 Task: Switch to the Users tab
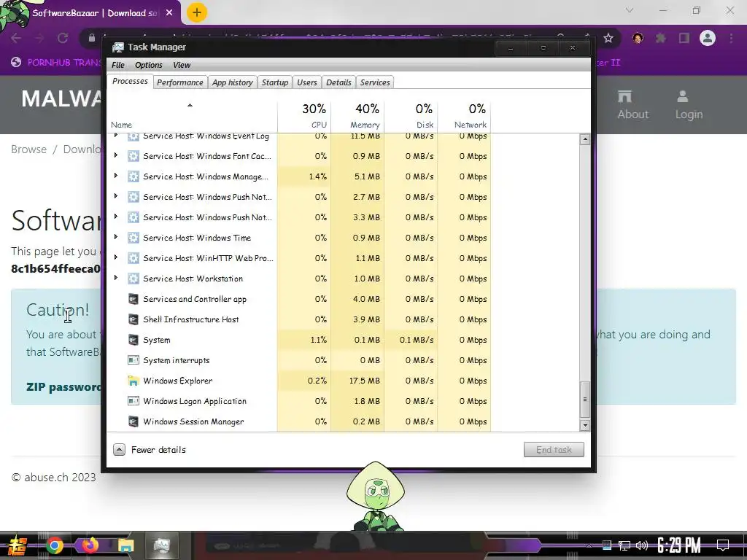pos(307,82)
